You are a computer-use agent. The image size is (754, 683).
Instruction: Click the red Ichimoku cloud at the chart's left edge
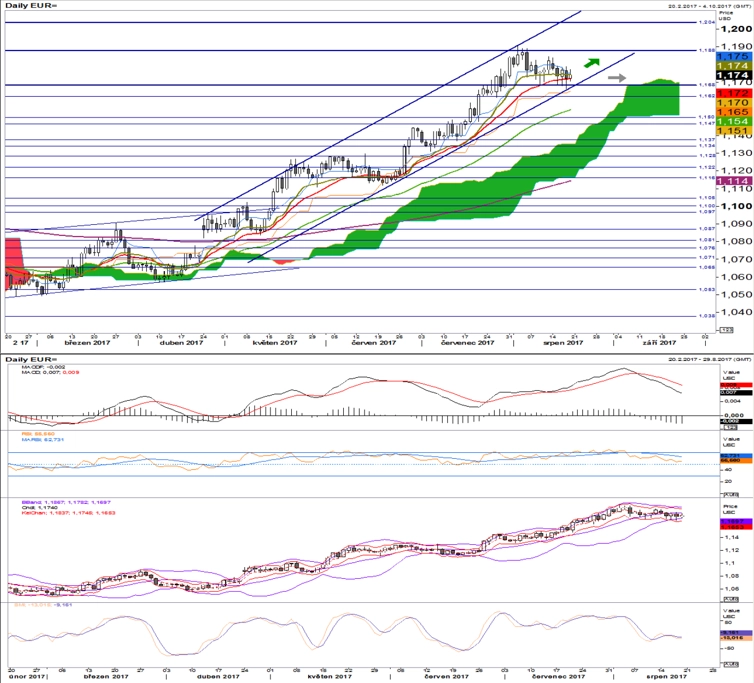point(14,260)
